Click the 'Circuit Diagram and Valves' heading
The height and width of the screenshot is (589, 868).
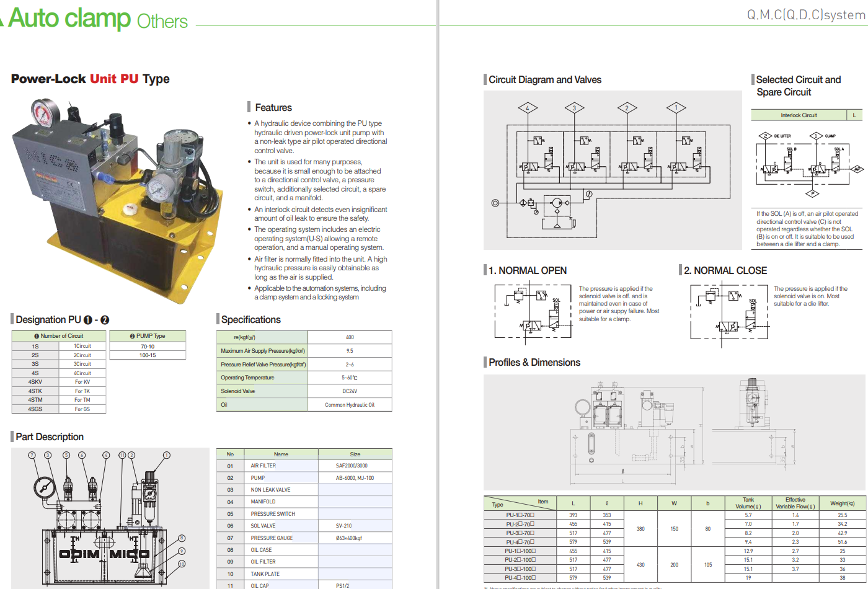(x=545, y=79)
